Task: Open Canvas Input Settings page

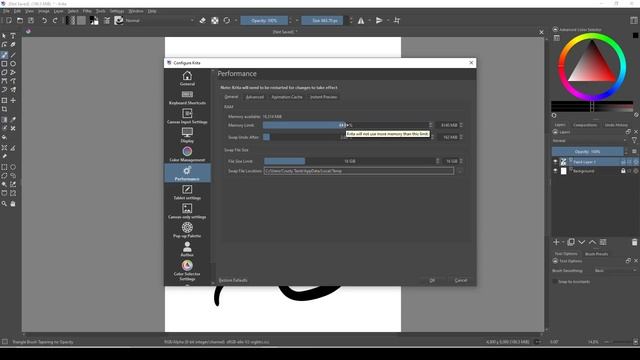Action: click(187, 116)
